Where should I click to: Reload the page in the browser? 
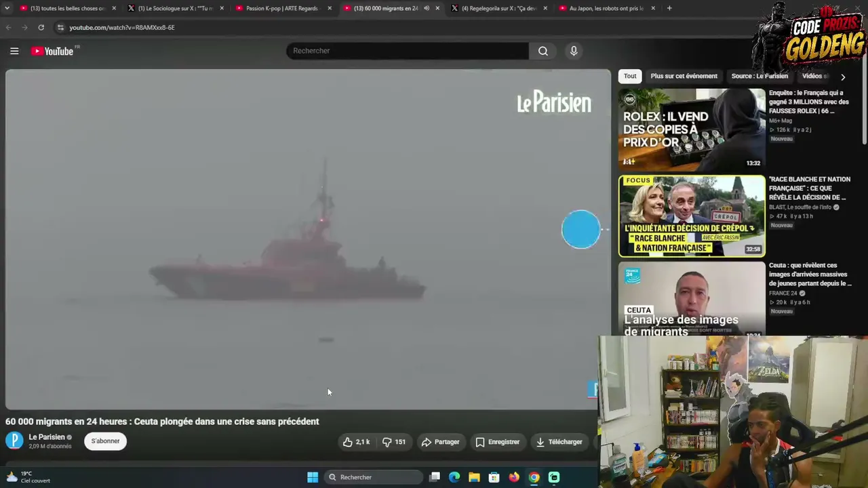[41, 27]
